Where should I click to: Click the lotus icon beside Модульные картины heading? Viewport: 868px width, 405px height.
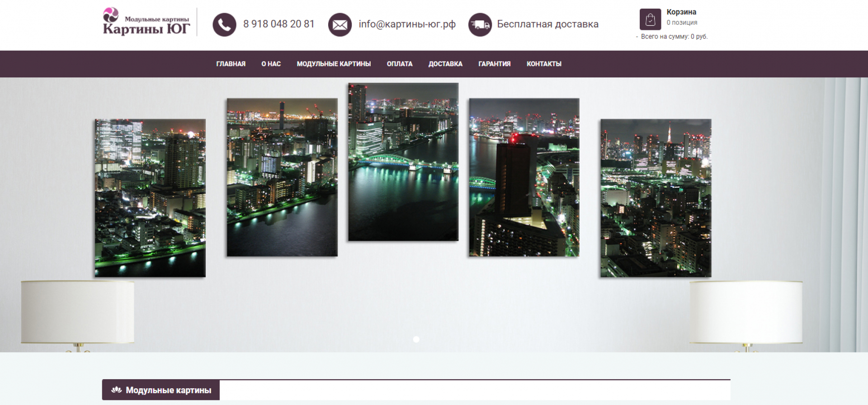click(117, 390)
